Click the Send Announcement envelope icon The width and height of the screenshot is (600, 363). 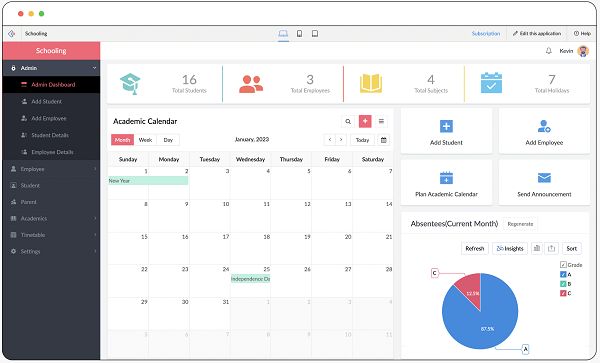(544, 178)
